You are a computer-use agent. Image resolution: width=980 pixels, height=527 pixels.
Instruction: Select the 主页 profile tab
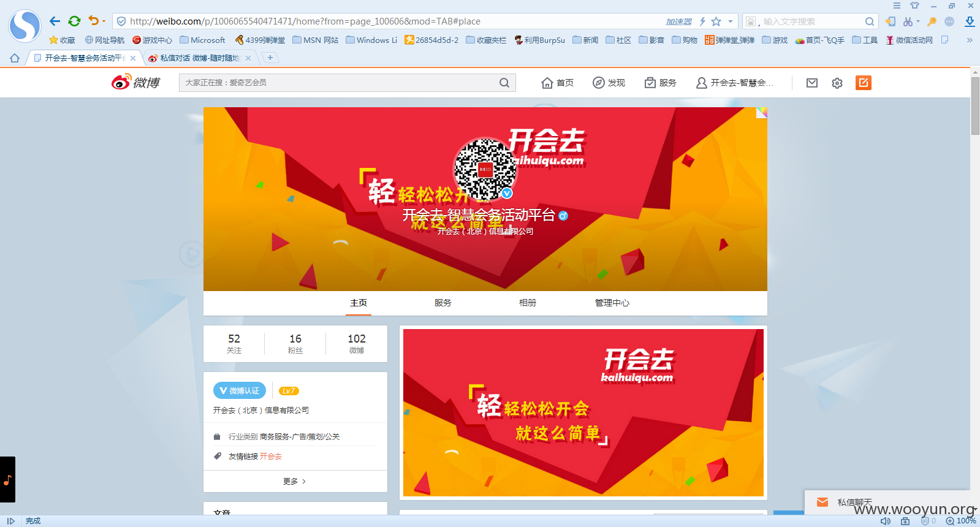pos(359,303)
